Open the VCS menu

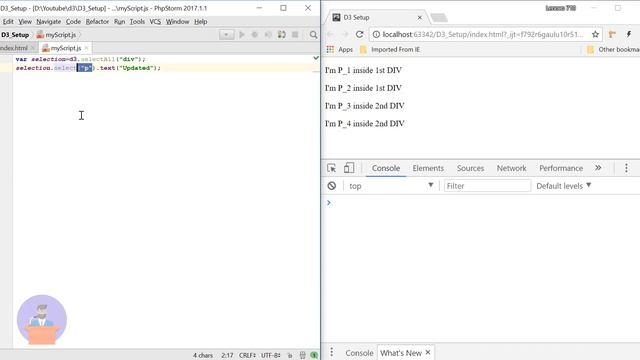pos(155,22)
